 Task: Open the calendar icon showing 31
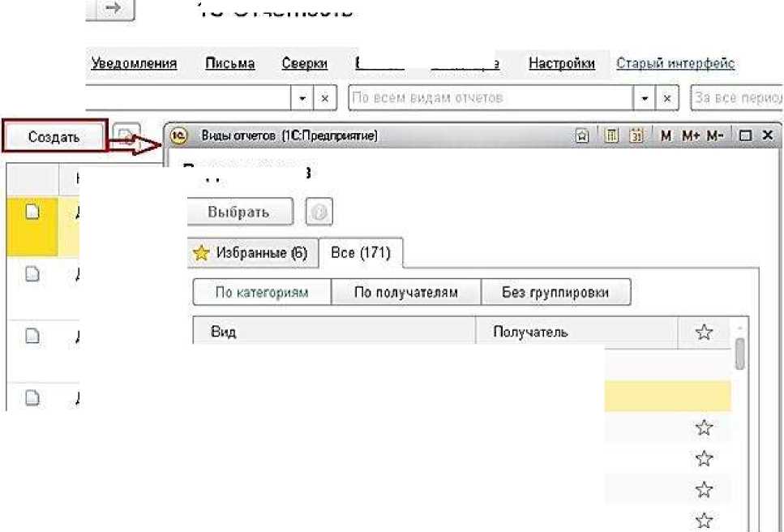point(636,135)
